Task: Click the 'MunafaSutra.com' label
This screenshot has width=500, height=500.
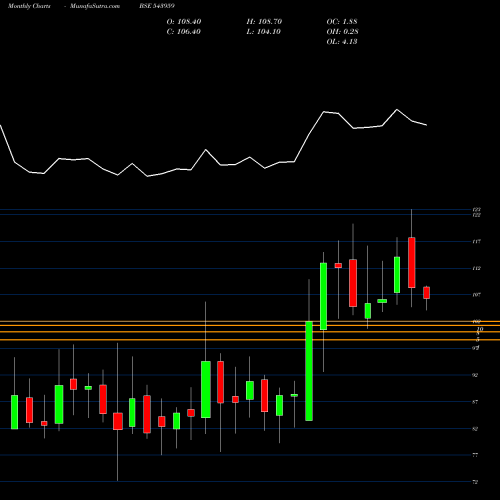Action: click(x=95, y=6)
